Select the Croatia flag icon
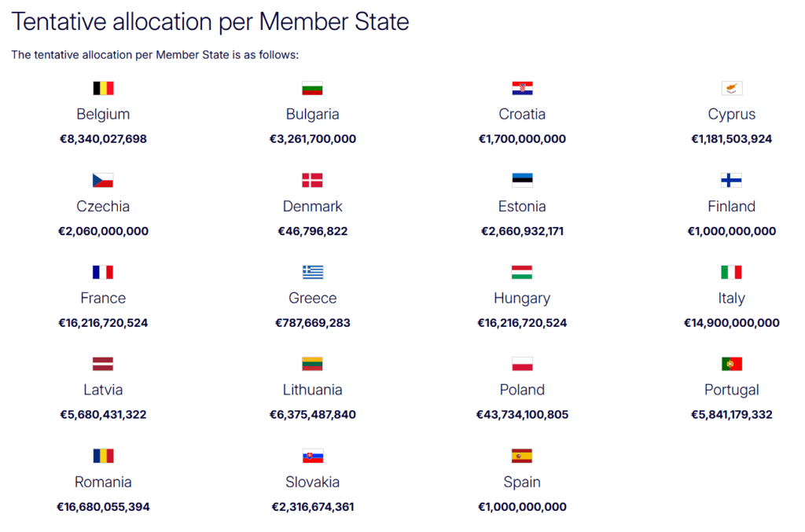This screenshot has width=805, height=532. [x=522, y=88]
